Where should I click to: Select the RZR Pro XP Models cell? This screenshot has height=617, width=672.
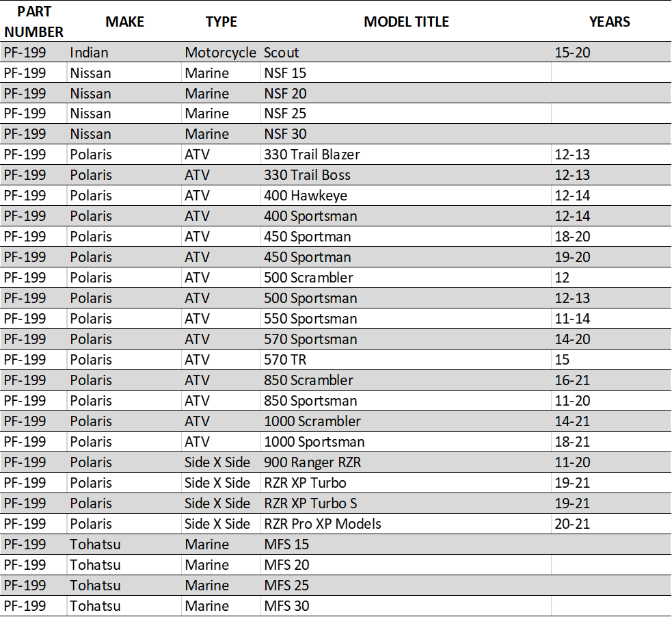coord(406,524)
